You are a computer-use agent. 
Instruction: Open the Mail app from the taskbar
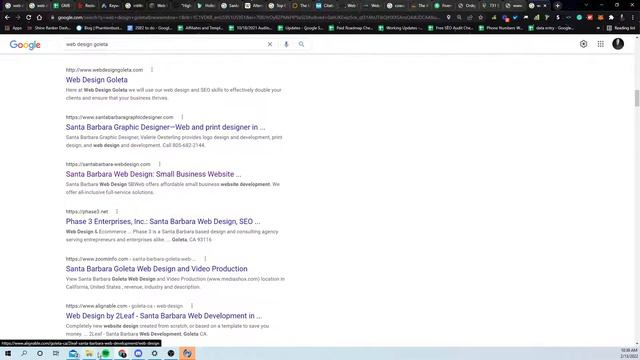73,353
